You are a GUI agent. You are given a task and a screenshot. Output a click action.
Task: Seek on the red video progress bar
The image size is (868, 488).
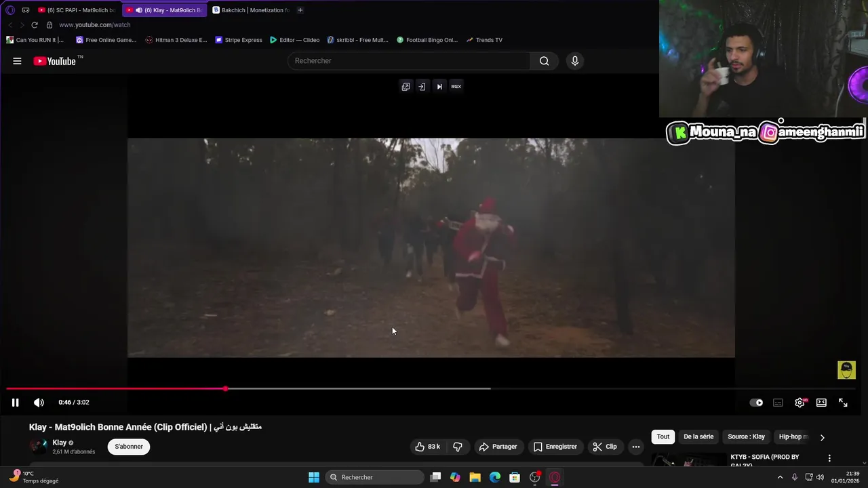(116, 388)
